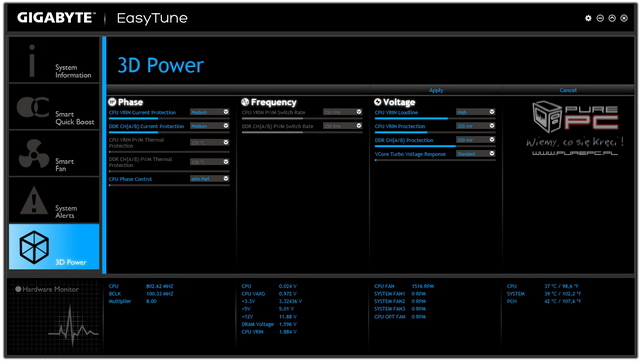Image resolution: width=640 pixels, height=362 pixels.
Task: Adjust CPU VRIN Current Protection slider
Action: pyautogui.click(x=169, y=118)
